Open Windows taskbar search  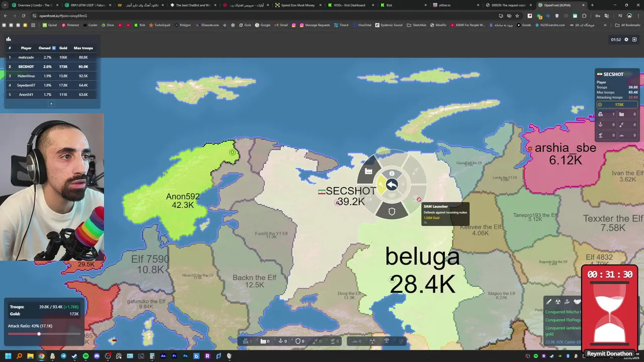point(19,356)
